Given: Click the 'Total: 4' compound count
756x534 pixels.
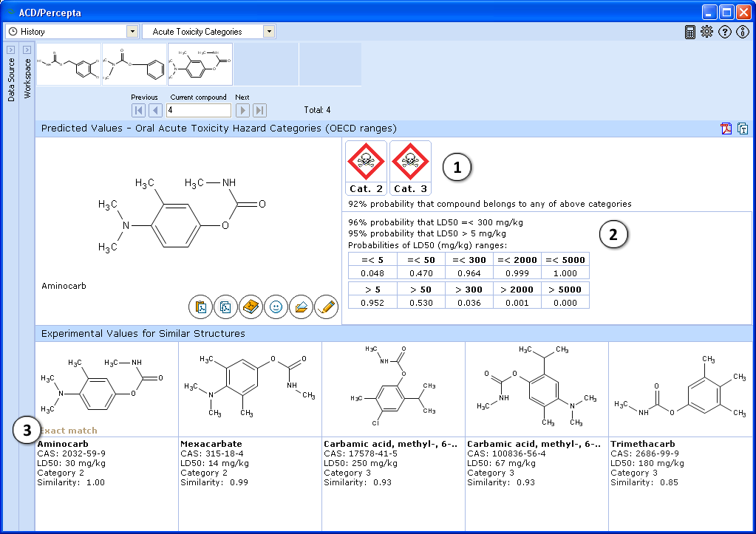Looking at the screenshot, I should pyautogui.click(x=317, y=110).
